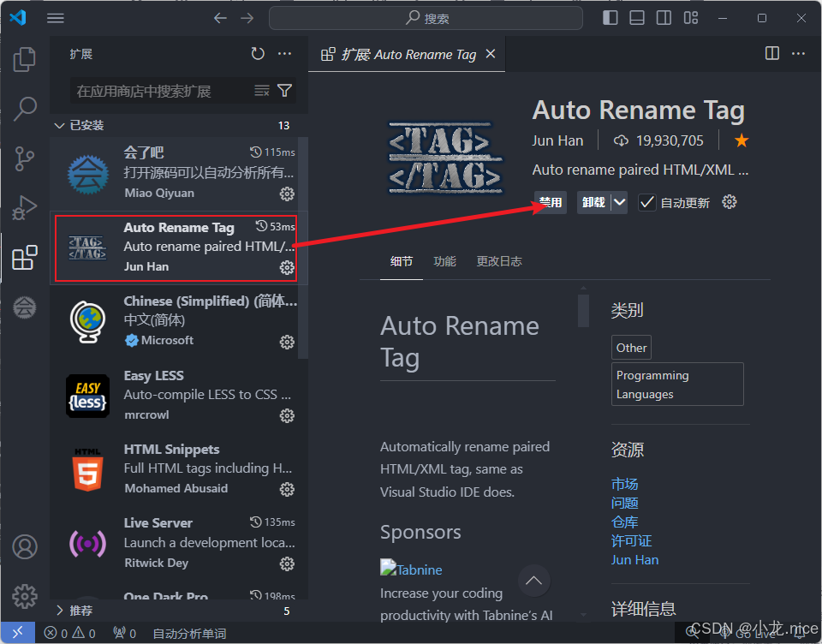Click the Other category tag

(631, 347)
